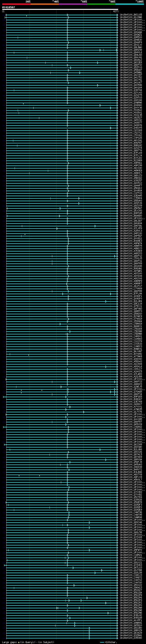Select the UniRef100_Q9ZSV9 label
Screen dimensions: 146x644
(131, 206)
